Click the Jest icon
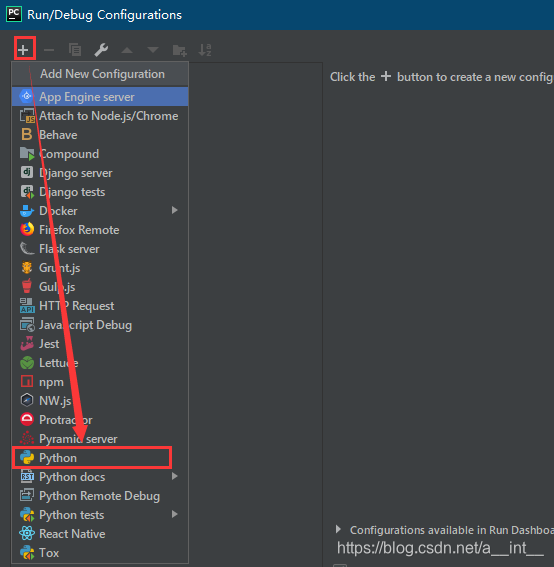 (x=27, y=344)
